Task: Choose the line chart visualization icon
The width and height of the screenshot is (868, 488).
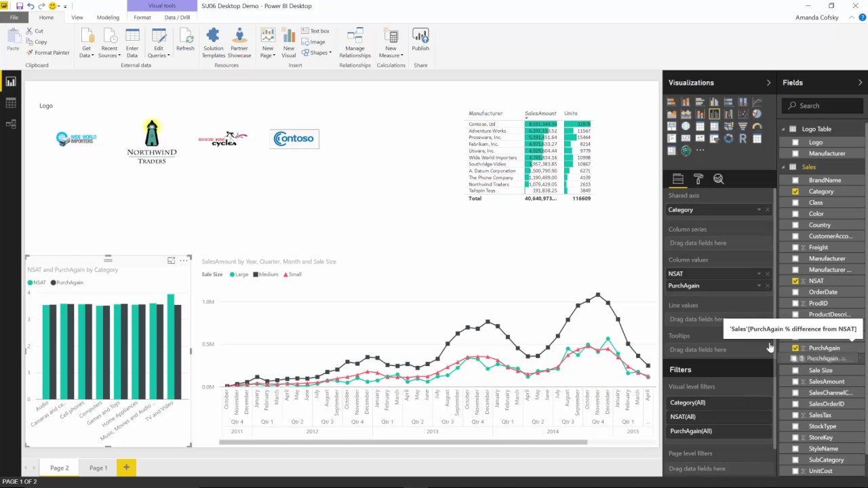Action: coord(757,102)
